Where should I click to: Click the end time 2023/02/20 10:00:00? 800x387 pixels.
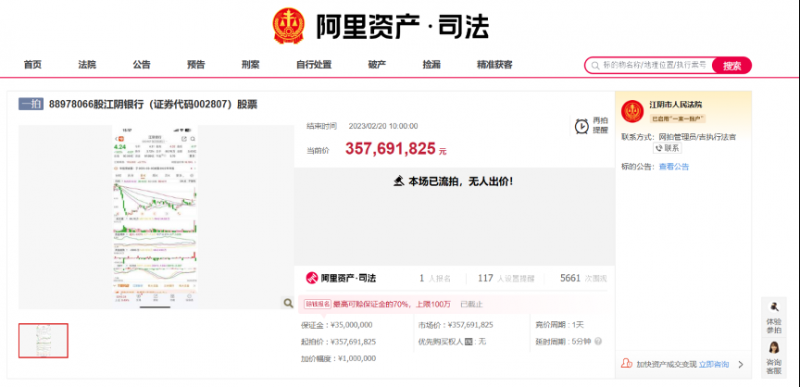(383, 126)
